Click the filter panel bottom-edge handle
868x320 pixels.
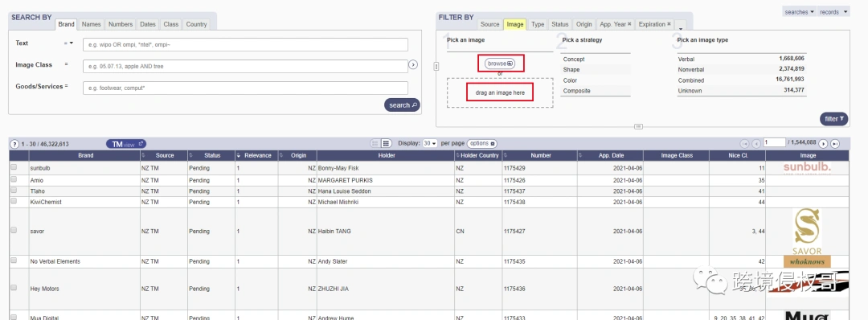pos(638,126)
